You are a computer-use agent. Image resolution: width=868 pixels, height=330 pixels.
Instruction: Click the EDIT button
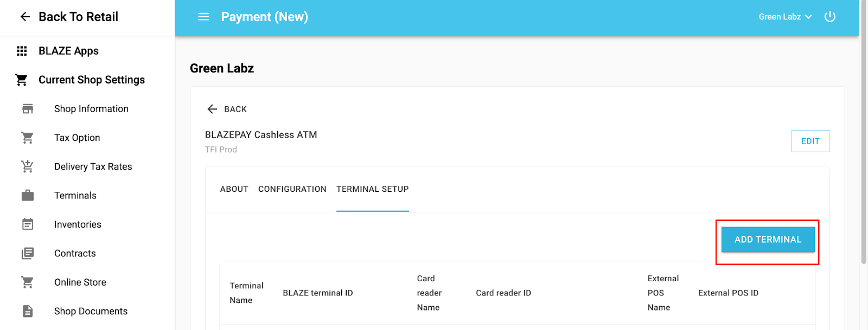tap(810, 141)
